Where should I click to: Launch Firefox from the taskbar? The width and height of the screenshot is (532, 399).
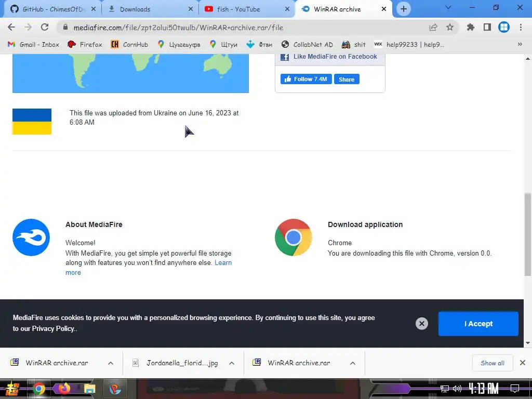(x=63, y=389)
